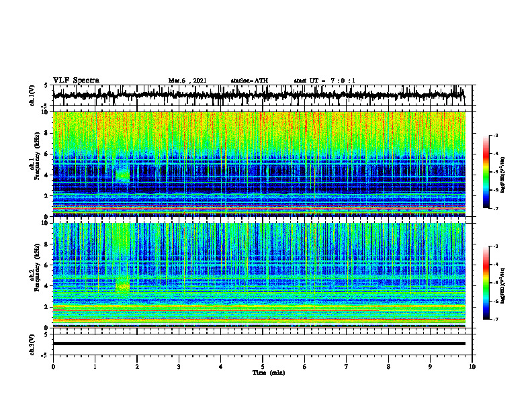Click the time axis tick label "3"
Image resolution: width=532 pixels, height=411 pixels.
[179, 367]
